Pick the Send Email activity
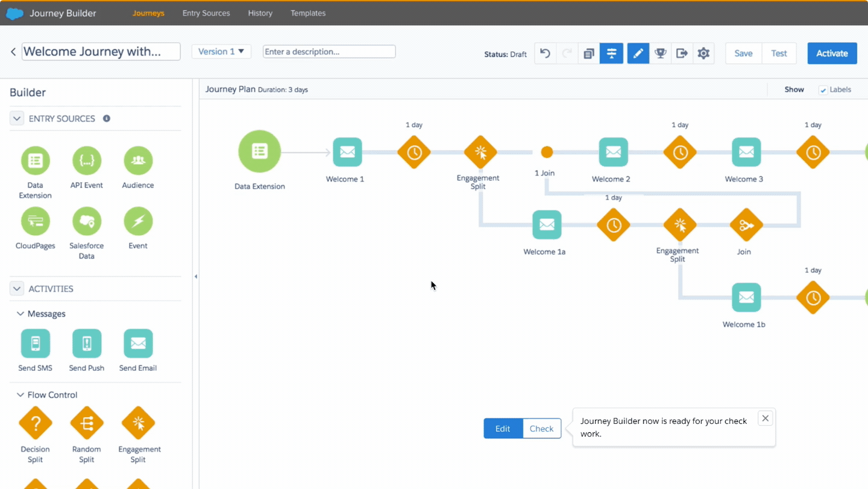 pyautogui.click(x=138, y=344)
